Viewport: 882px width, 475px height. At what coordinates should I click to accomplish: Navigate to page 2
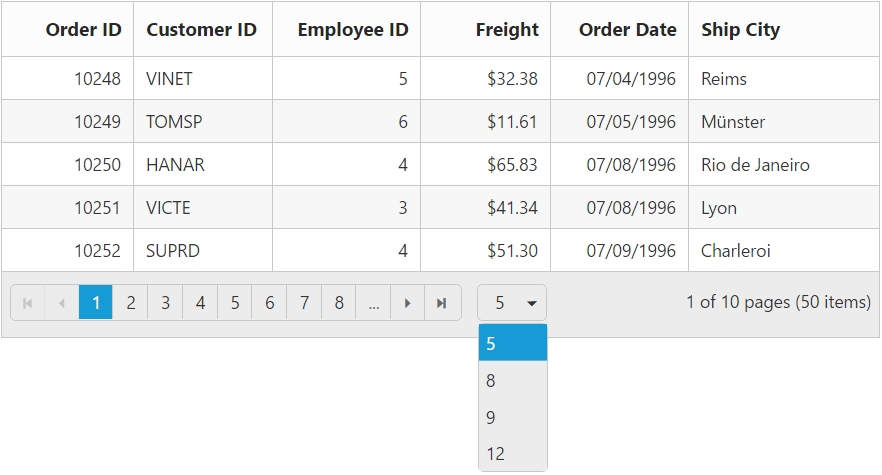130,303
